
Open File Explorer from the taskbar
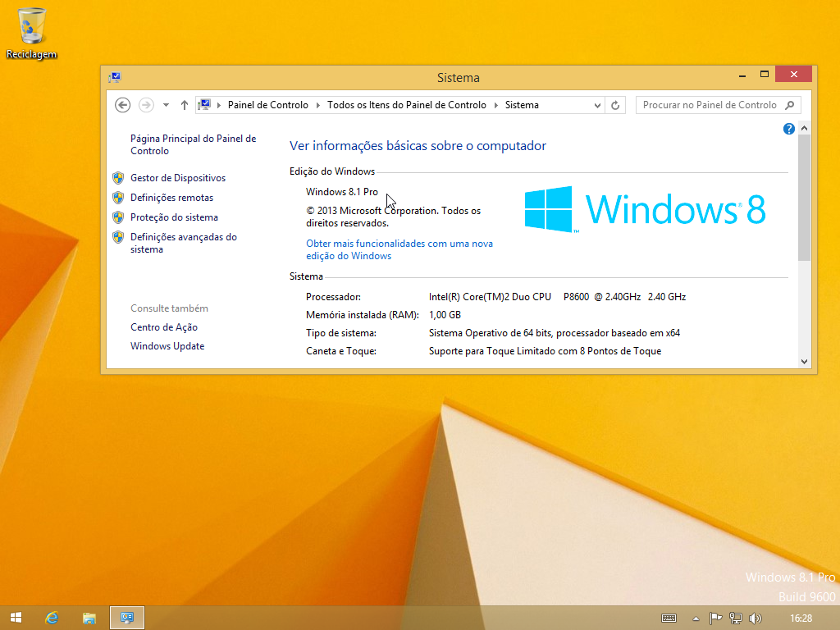(x=89, y=619)
